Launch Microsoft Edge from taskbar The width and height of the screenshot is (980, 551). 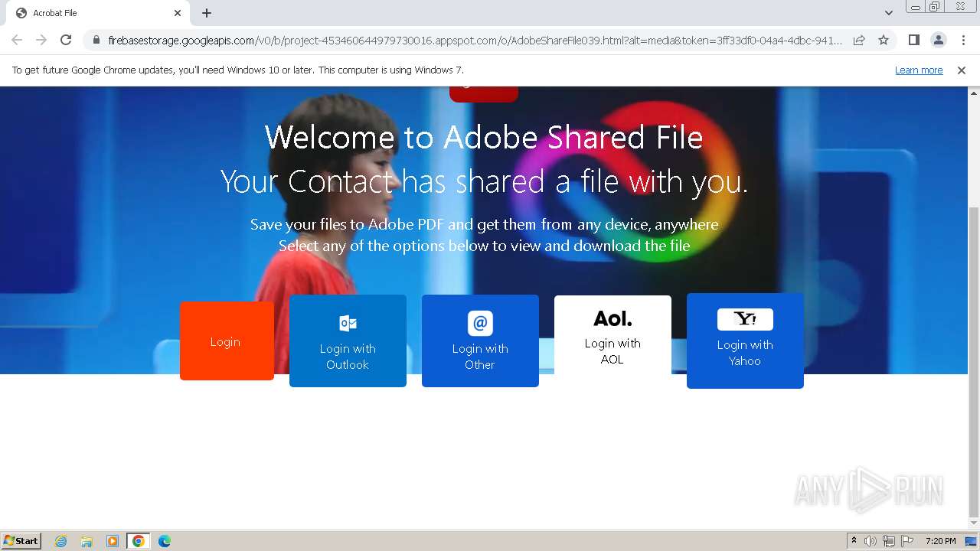[165, 541]
